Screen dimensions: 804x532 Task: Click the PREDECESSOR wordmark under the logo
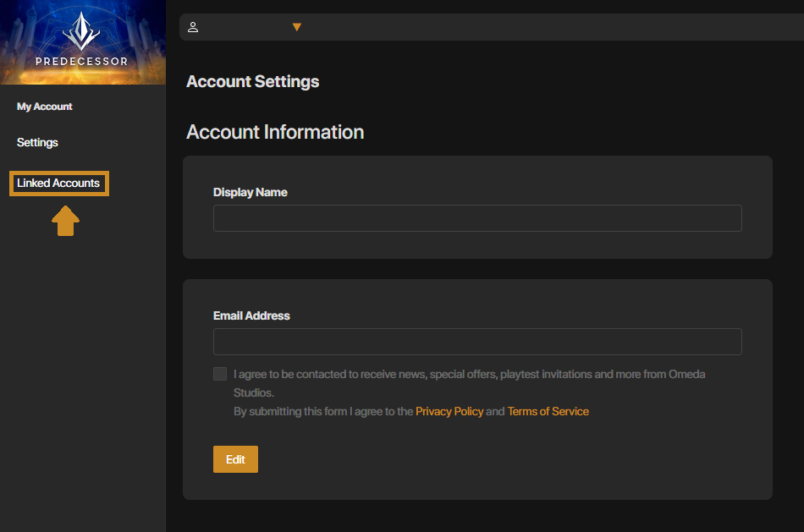click(82, 62)
